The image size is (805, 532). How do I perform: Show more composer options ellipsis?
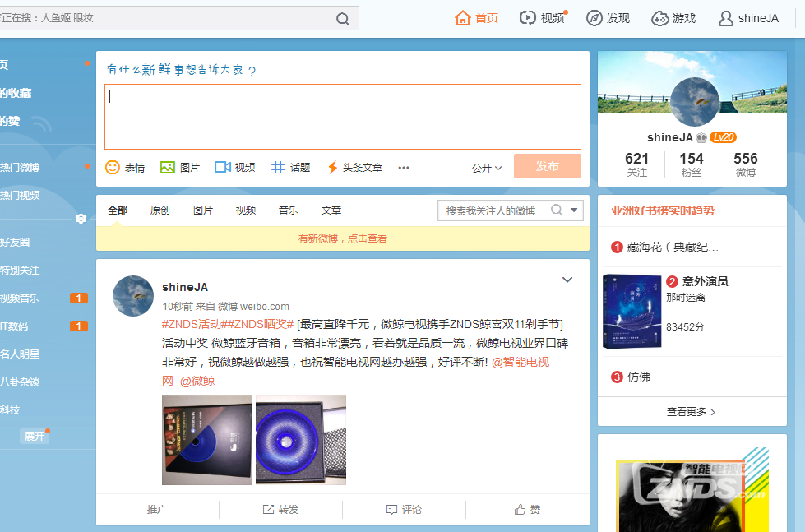[x=404, y=168]
